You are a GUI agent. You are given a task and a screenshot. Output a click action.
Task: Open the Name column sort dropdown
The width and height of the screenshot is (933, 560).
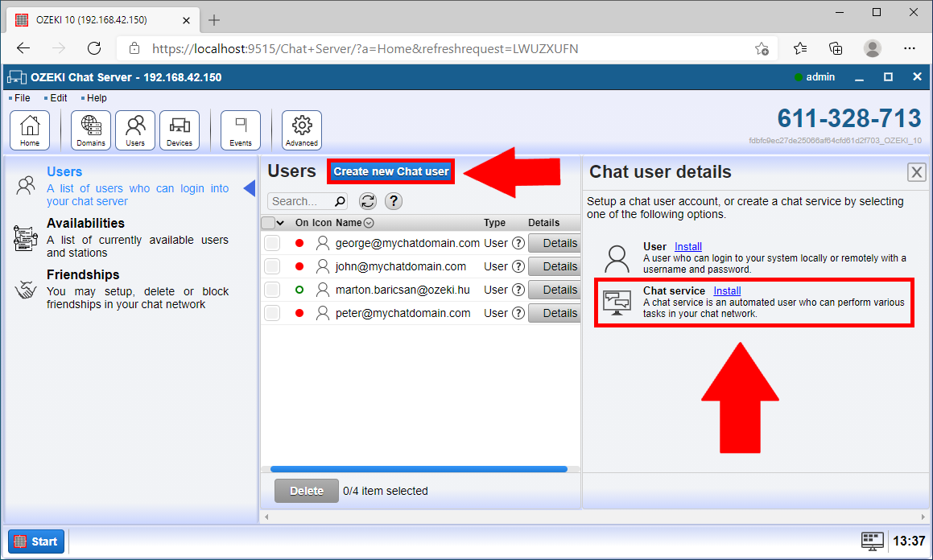[369, 222]
